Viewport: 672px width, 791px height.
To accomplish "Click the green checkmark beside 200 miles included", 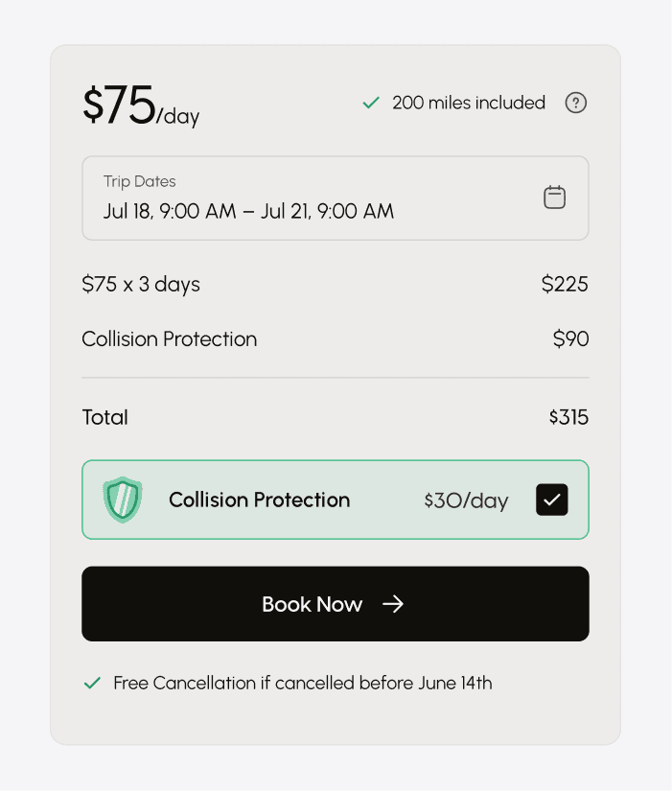I will [x=371, y=103].
